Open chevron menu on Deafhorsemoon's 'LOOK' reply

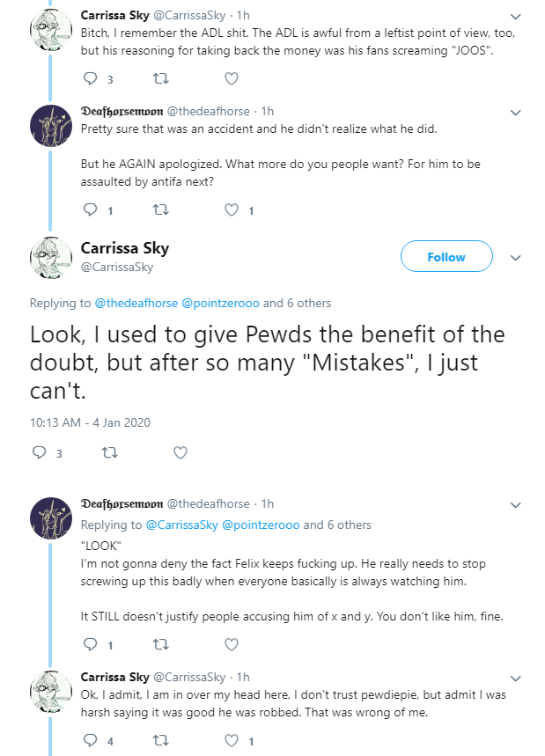point(516,505)
